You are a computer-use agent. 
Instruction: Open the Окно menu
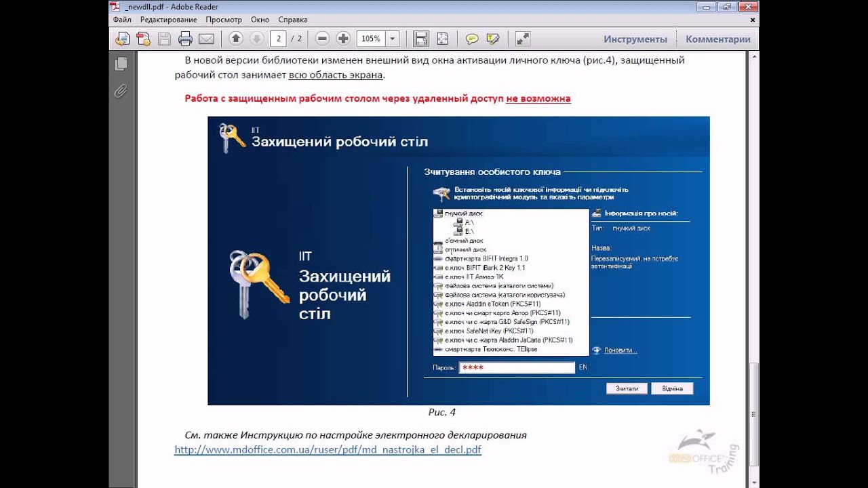[x=260, y=20]
